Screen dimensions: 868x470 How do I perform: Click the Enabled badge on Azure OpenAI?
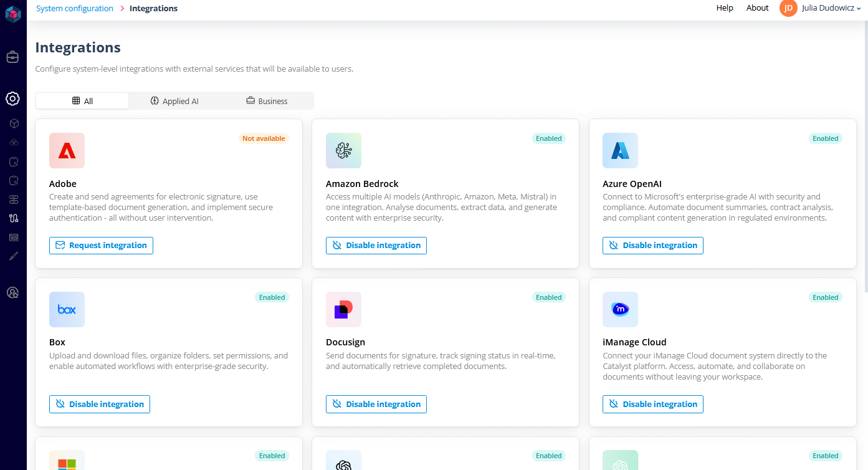pyautogui.click(x=826, y=138)
